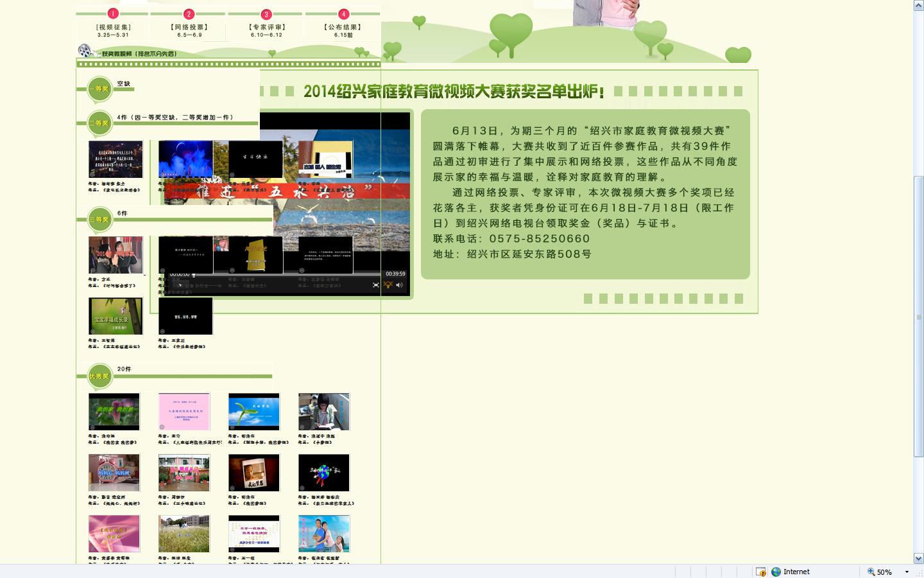Click step 1 视频征集 tab

click(x=113, y=24)
